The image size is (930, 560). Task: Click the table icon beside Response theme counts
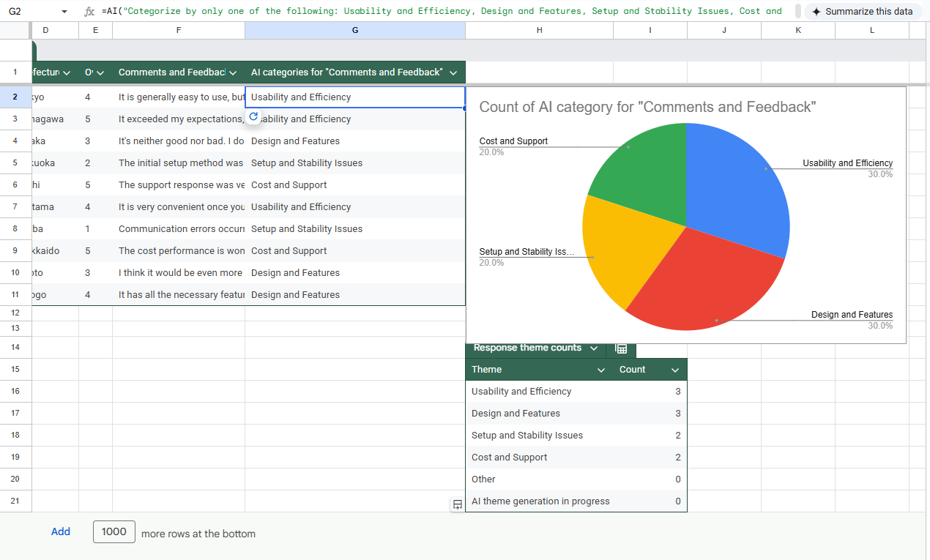pos(620,348)
